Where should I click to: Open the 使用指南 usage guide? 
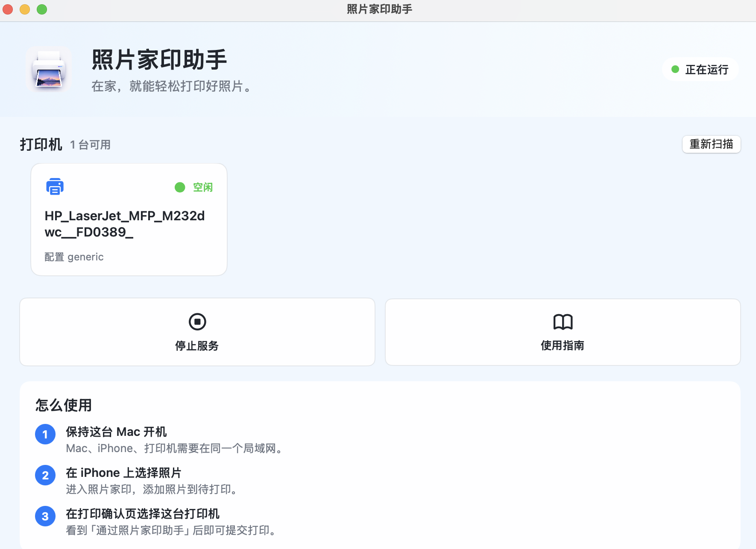pos(563,332)
